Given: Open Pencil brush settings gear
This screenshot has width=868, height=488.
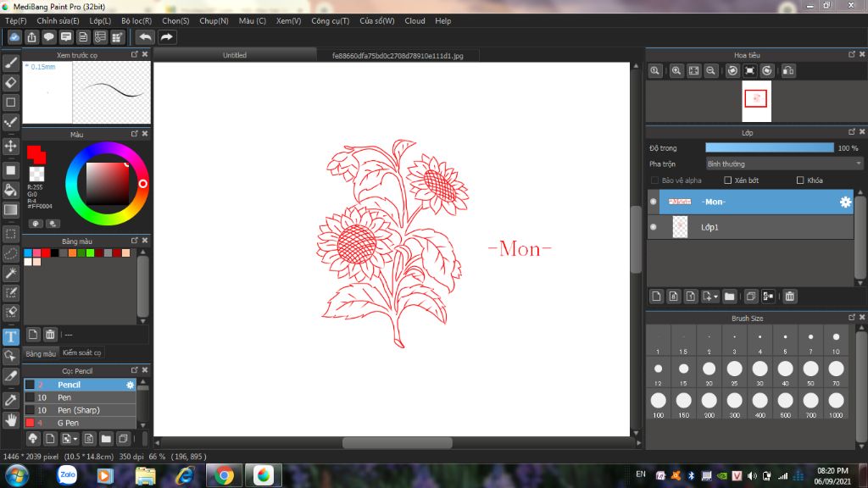Looking at the screenshot, I should coord(130,385).
